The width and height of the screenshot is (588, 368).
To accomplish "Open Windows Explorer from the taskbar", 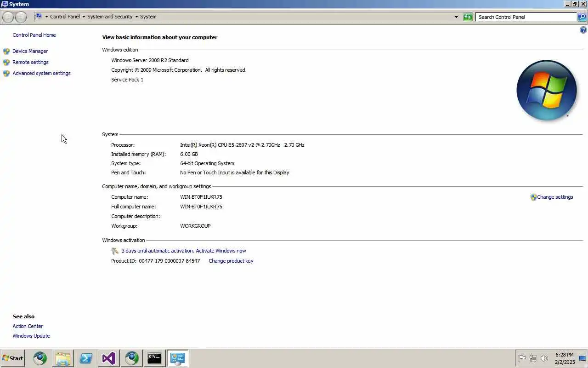I will 63,358.
